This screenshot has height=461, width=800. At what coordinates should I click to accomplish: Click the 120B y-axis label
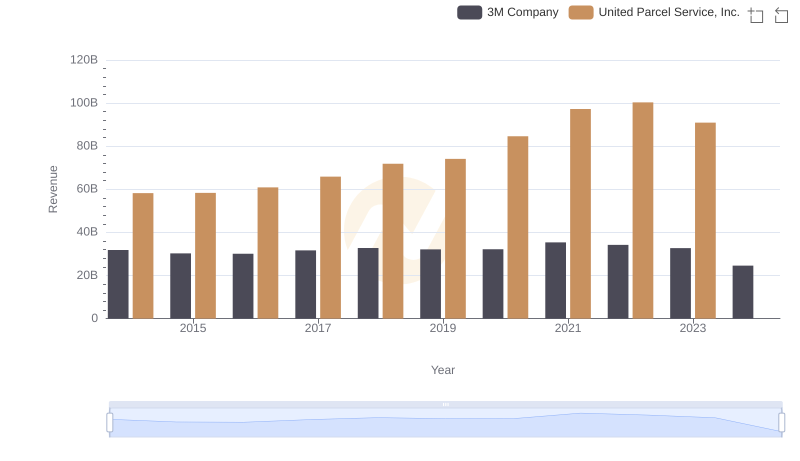pos(84,60)
